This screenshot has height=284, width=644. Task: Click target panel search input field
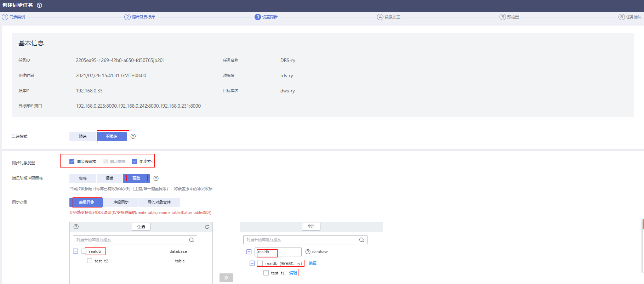pos(305,240)
